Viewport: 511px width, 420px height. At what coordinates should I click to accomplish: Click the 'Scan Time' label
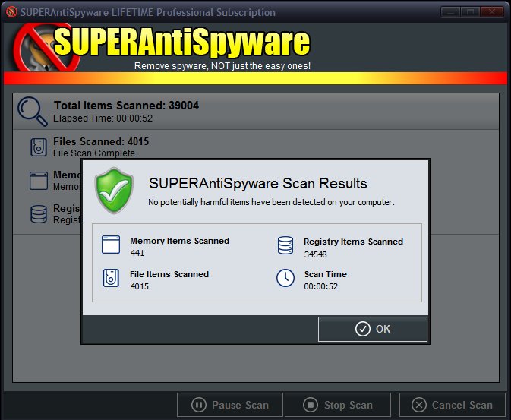coord(326,274)
